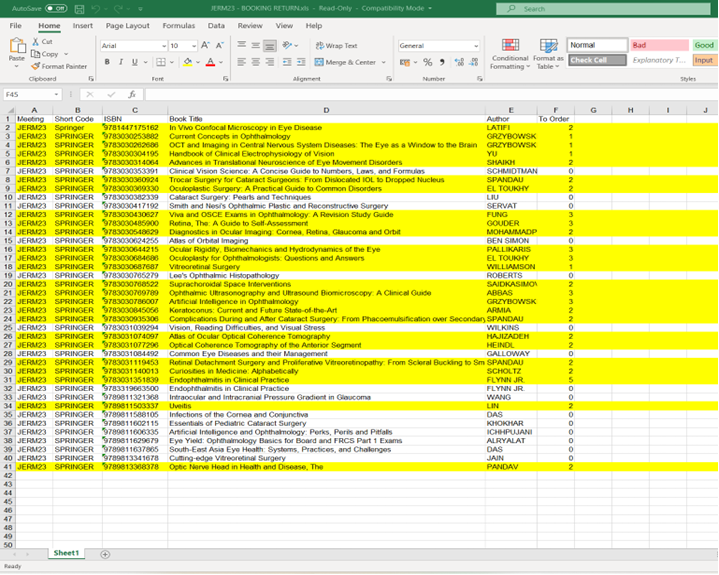Click the Undo arrow icon
This screenshot has width=719, height=575.
tap(95, 9)
